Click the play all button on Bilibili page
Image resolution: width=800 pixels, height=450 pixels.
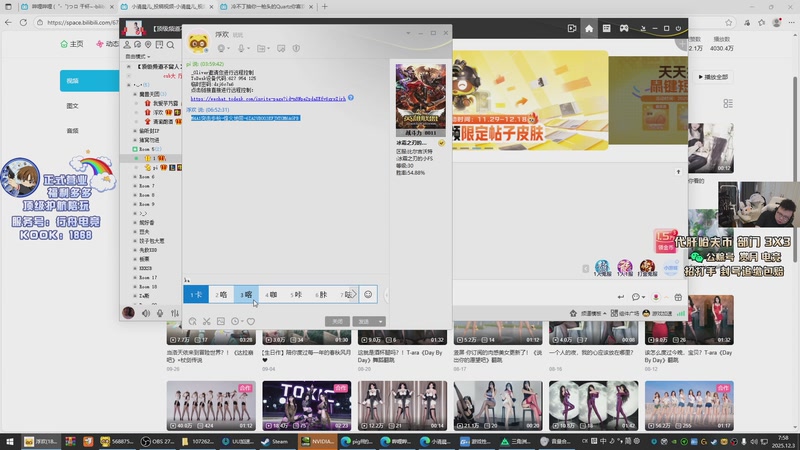713,77
